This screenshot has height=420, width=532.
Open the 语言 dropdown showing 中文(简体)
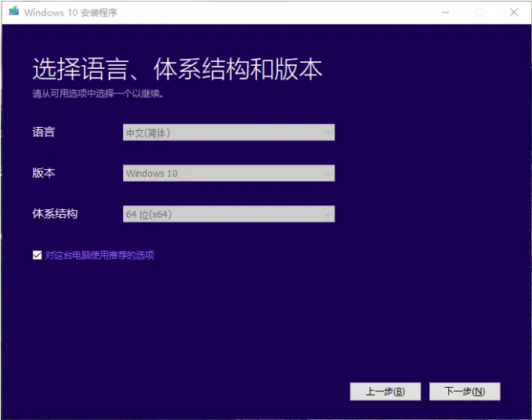pyautogui.click(x=229, y=132)
